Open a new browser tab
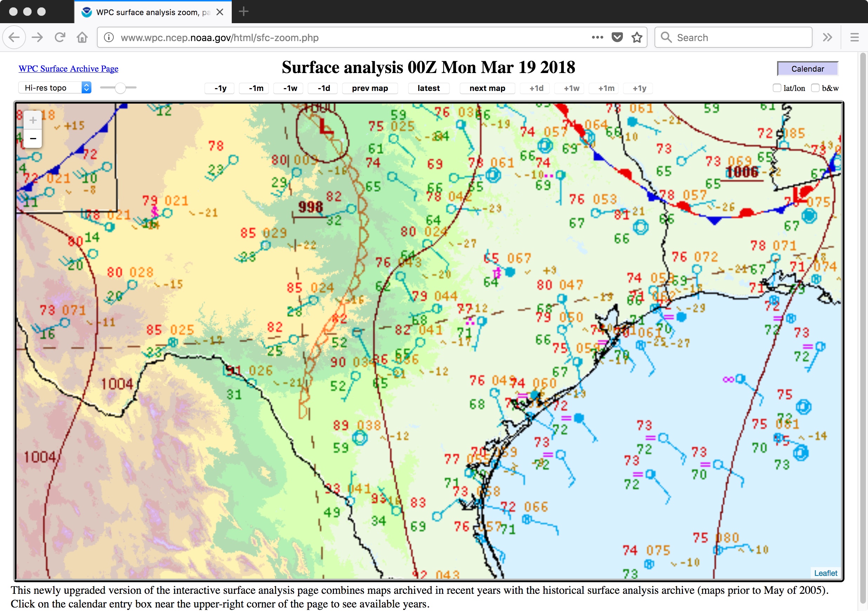The width and height of the screenshot is (868, 611). [243, 12]
